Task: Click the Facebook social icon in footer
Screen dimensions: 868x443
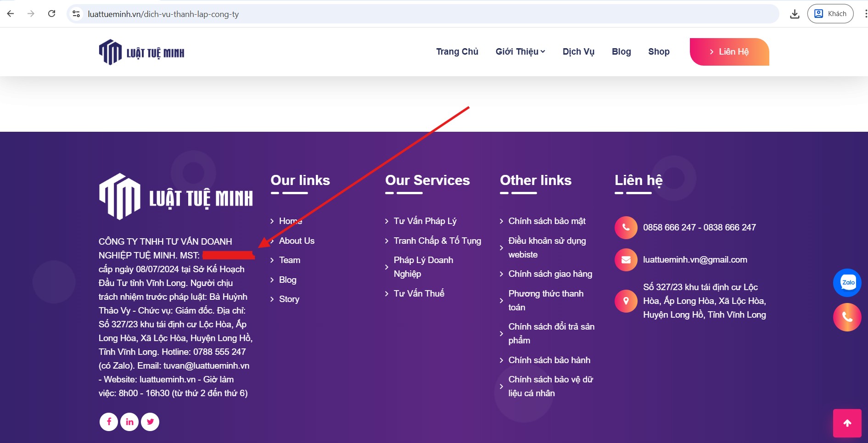Action: (x=109, y=421)
